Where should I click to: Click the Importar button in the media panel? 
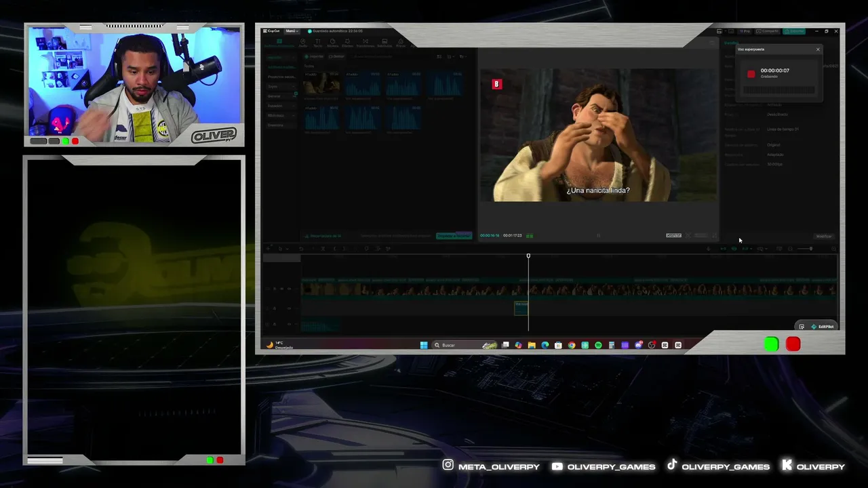314,57
